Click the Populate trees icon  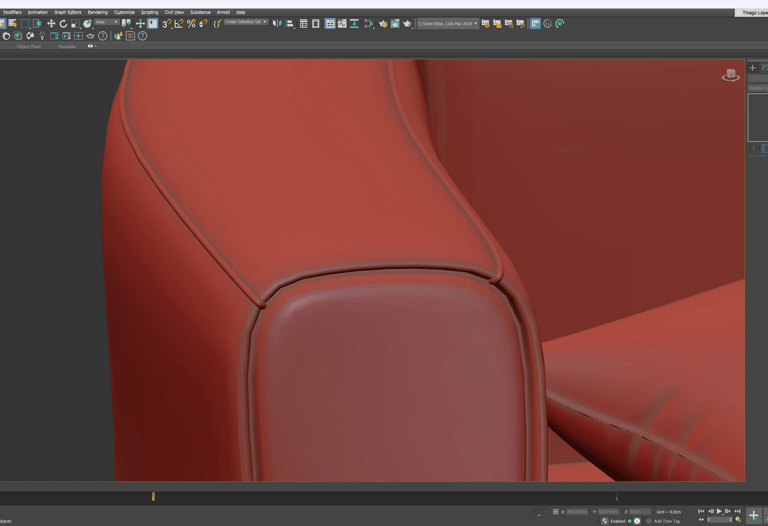point(118,36)
